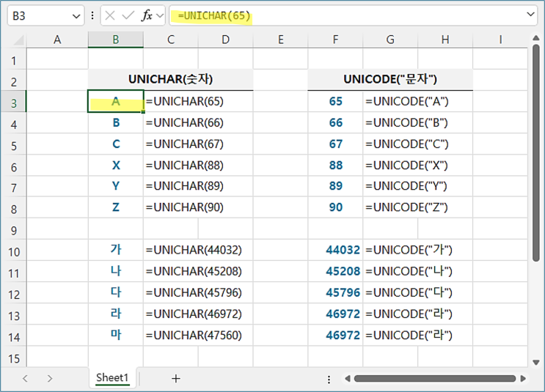
Task: Click the formula bar checkmark icon
Action: [128, 15]
